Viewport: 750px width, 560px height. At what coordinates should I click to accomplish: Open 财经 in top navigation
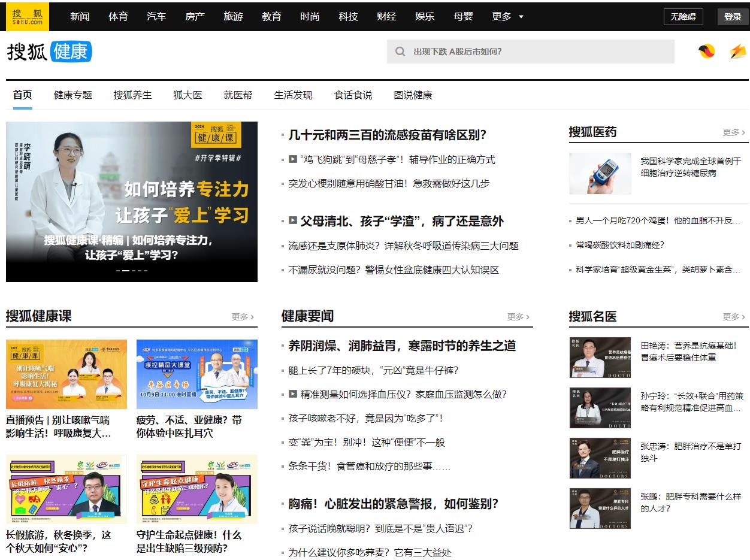[386, 17]
